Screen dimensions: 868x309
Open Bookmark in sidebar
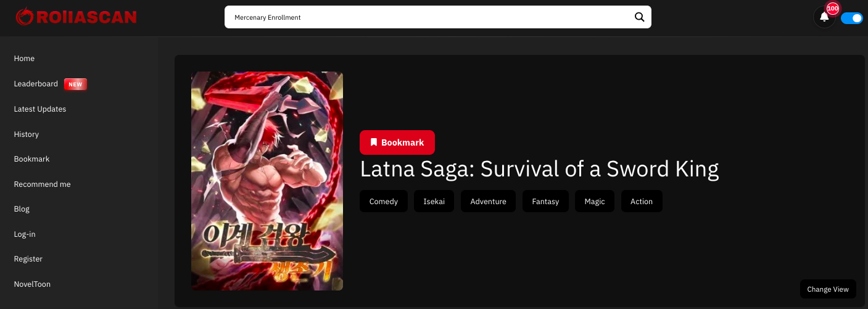(31, 159)
